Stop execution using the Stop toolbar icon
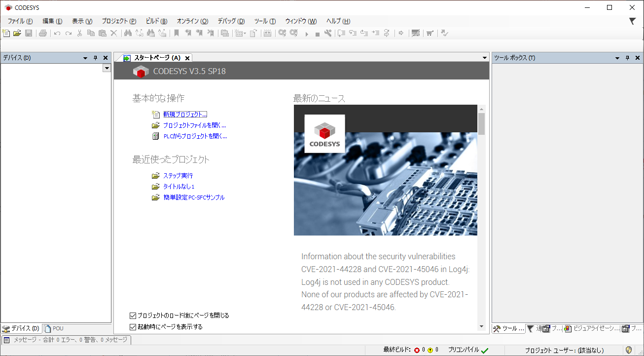The height and width of the screenshot is (356, 644). coord(318,33)
